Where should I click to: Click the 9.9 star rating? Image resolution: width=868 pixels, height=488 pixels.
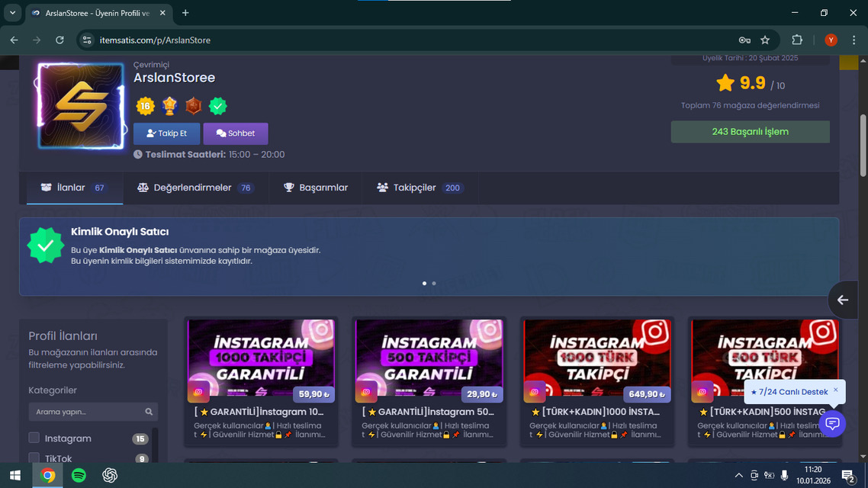point(750,83)
